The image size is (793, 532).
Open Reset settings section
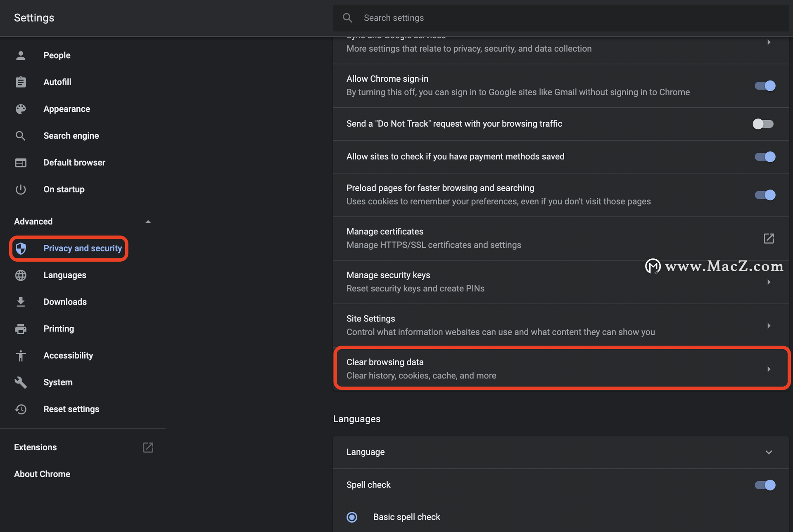click(71, 409)
